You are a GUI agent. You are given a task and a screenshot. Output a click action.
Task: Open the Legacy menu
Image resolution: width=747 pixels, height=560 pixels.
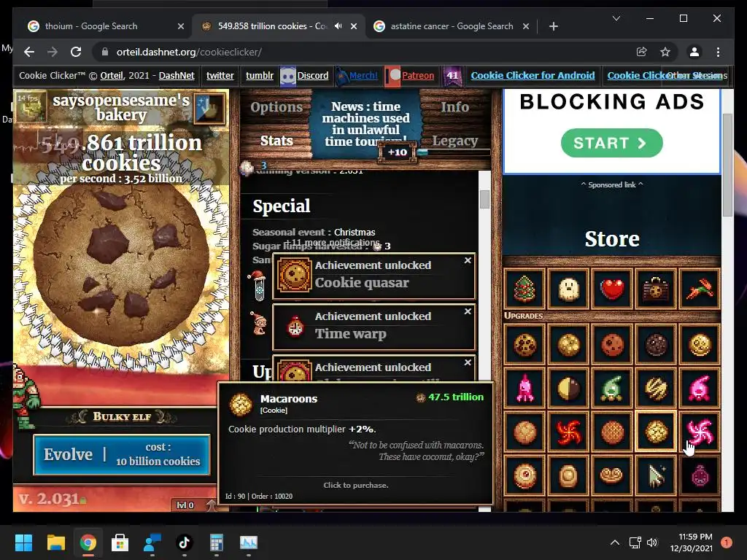(454, 141)
